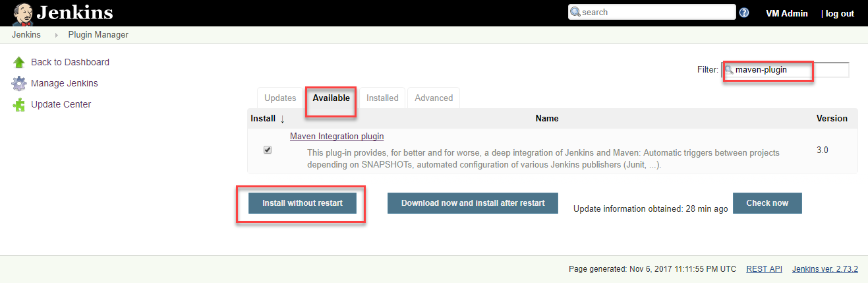868x283 pixels.
Task: Open the REST API link
Action: tap(764, 269)
